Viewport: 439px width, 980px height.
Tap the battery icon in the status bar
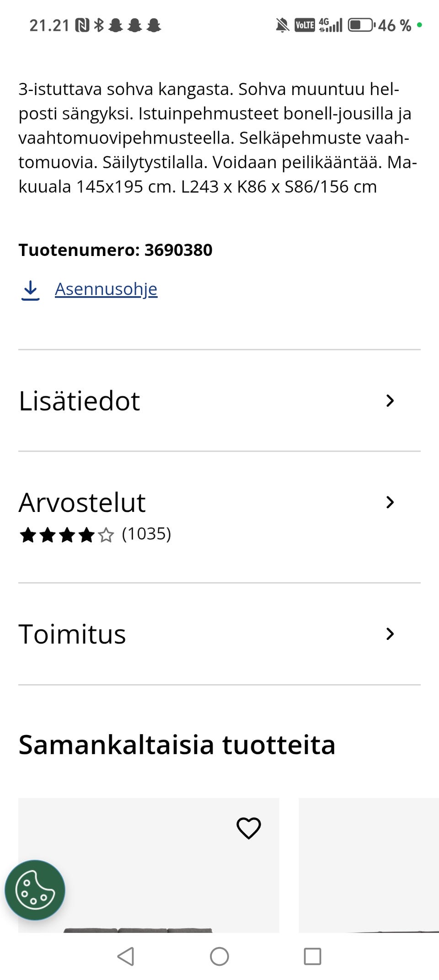(361, 25)
